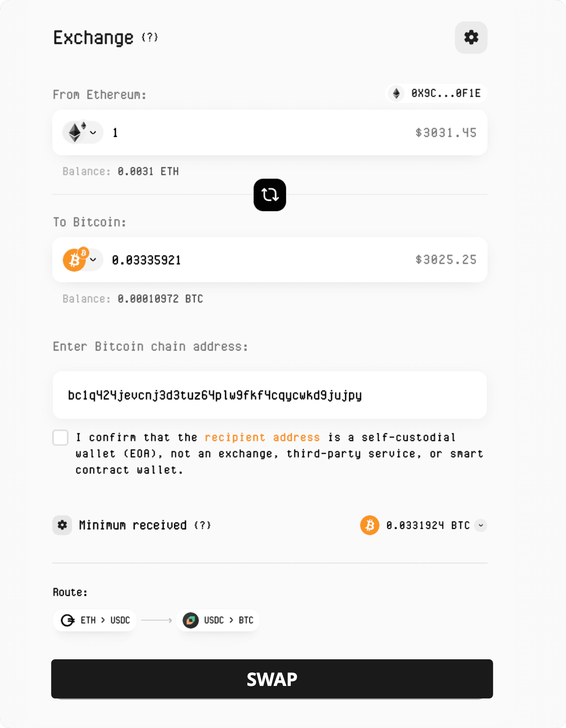Click the ETH > USDC route chip
566x728 pixels.
click(x=94, y=620)
